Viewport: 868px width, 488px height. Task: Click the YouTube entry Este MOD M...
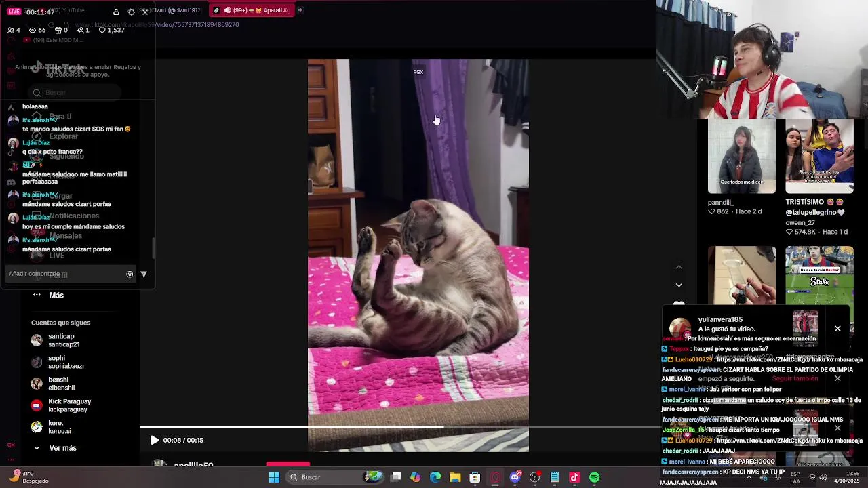tap(53, 40)
